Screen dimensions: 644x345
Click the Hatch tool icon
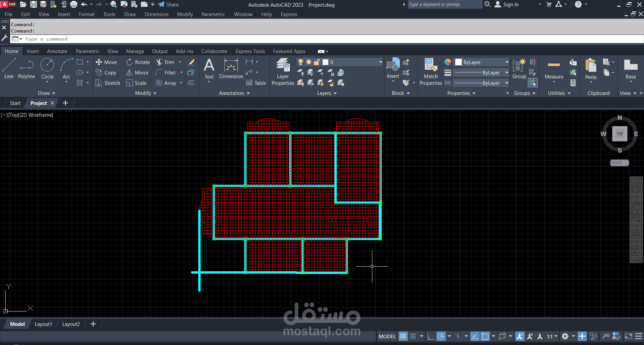pos(80,83)
